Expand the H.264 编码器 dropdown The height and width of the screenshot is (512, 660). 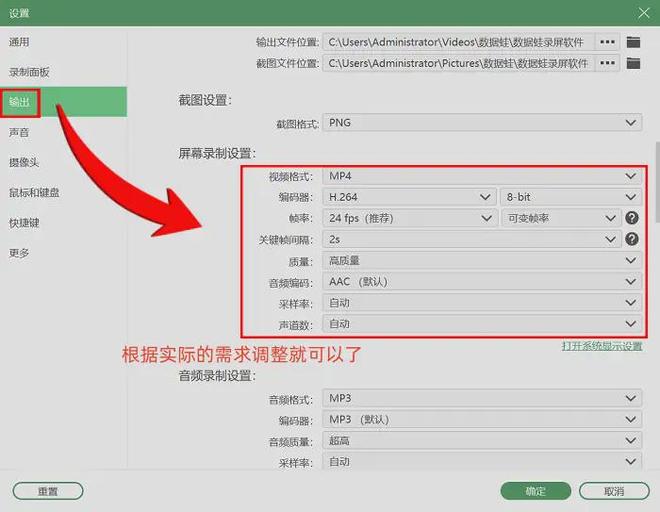point(410,197)
